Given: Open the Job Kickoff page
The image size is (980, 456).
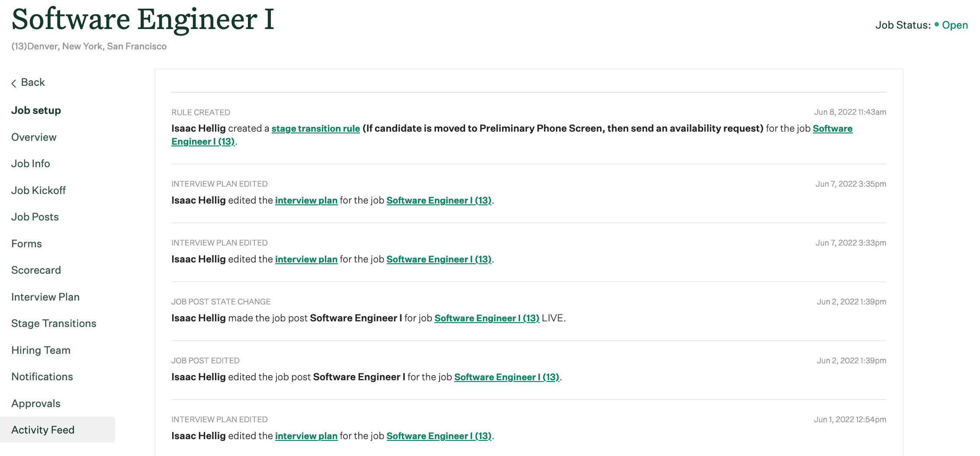Looking at the screenshot, I should 39,190.
